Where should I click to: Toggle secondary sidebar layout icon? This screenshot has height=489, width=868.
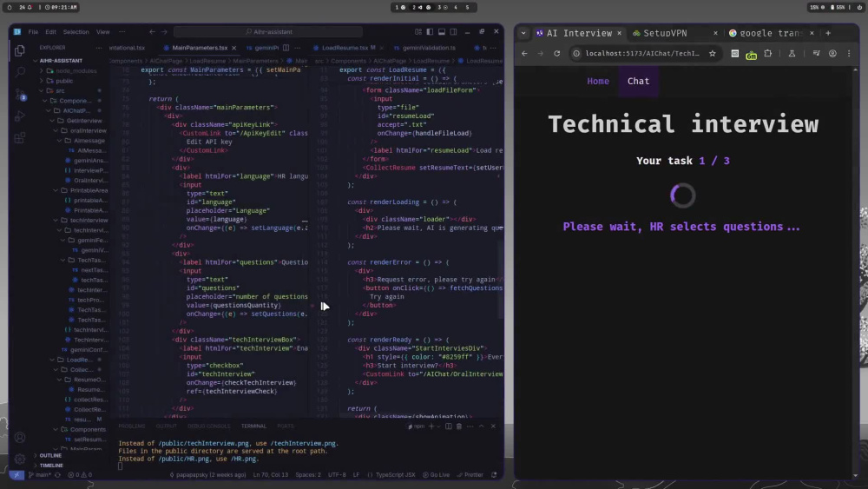[453, 31]
